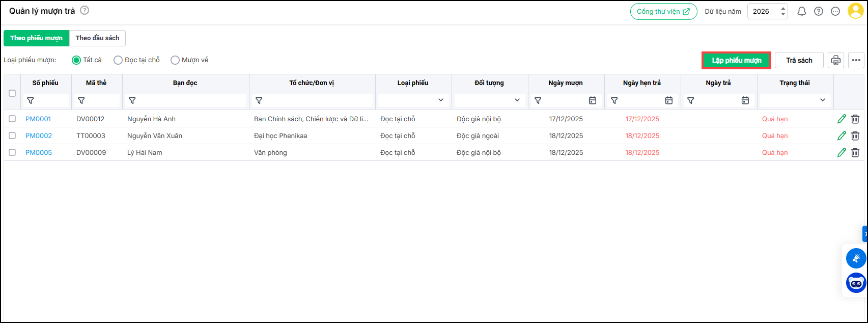Open the chatbot assistant robot icon

coord(856,283)
